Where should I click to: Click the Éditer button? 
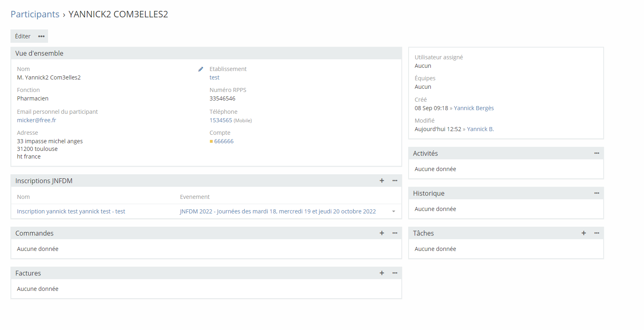click(23, 36)
